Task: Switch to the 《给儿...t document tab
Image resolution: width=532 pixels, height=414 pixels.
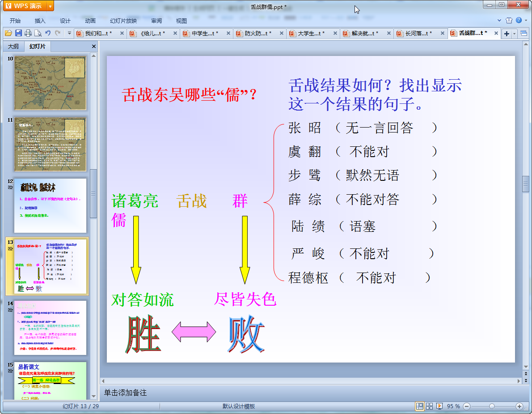Action: pos(152,33)
